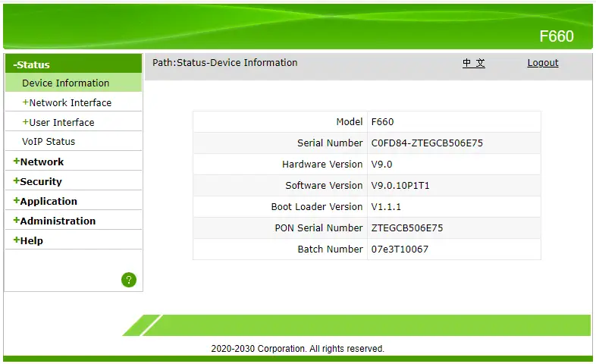Click the Boot Loader Version value V1.1.1
The height and width of the screenshot is (364, 596).
click(386, 206)
